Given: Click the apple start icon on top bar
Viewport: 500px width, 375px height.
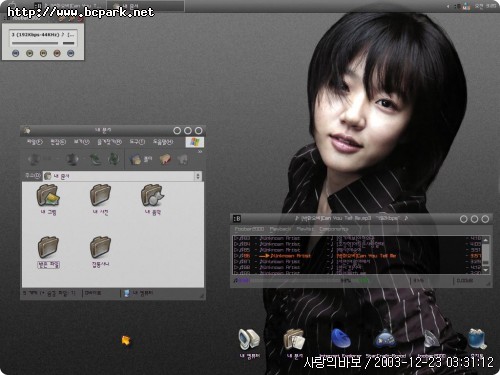Looking at the screenshot, I should [x=12, y=5].
